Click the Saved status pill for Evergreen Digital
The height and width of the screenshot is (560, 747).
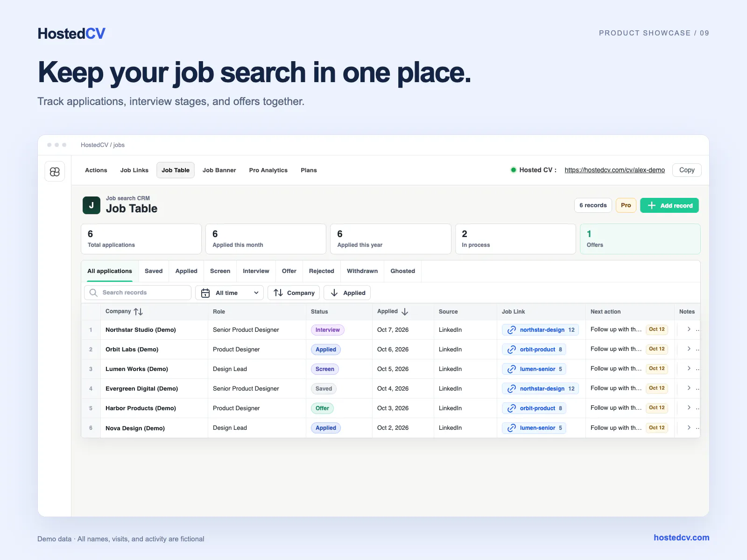click(x=324, y=389)
